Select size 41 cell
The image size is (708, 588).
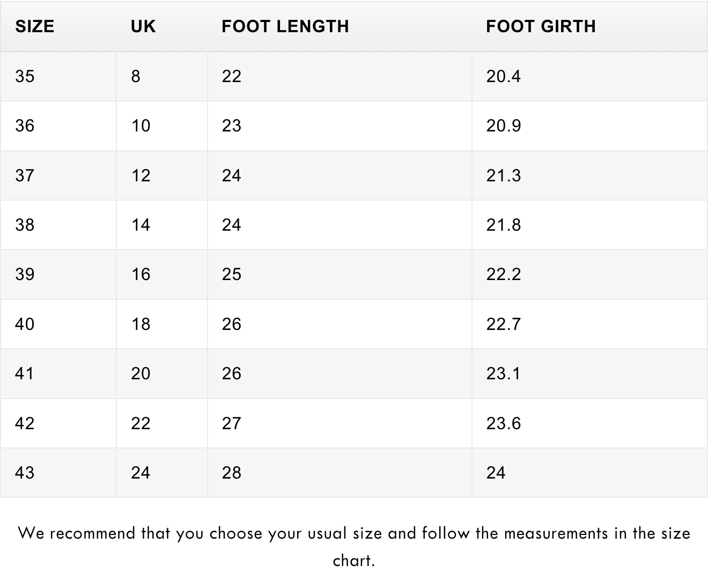pos(58,373)
